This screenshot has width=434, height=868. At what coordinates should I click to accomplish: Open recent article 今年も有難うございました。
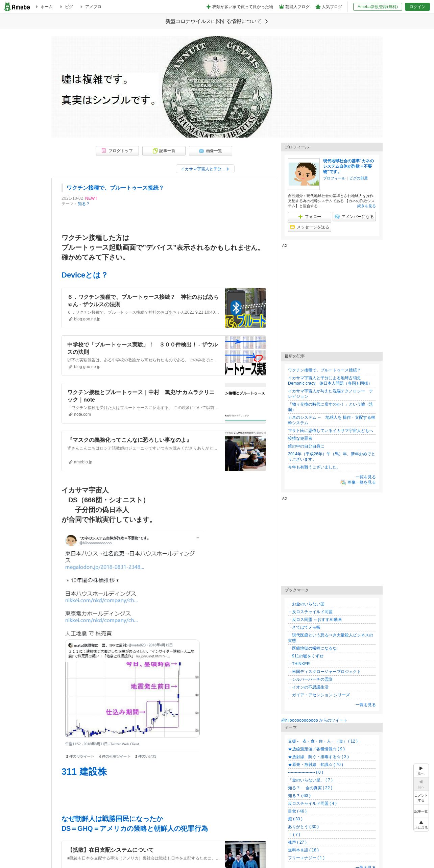pos(314,467)
